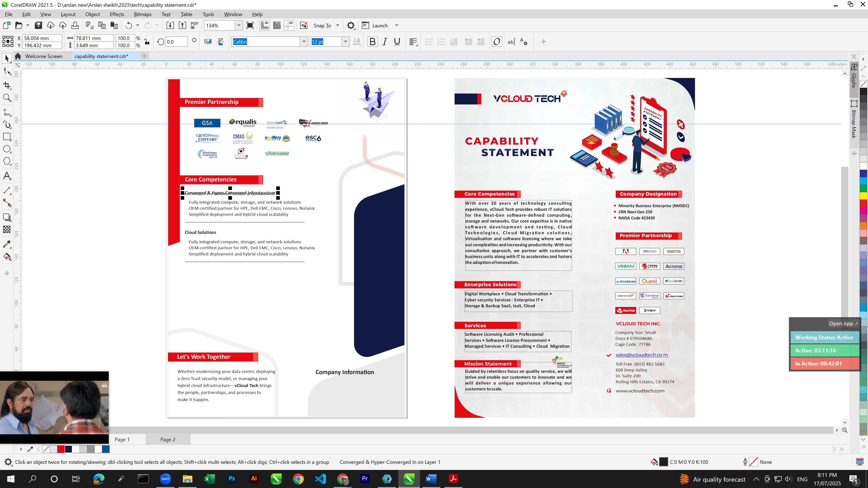Click Quick customize plus in property bar
The width and height of the screenshot is (868, 488).
pyautogui.click(x=543, y=42)
